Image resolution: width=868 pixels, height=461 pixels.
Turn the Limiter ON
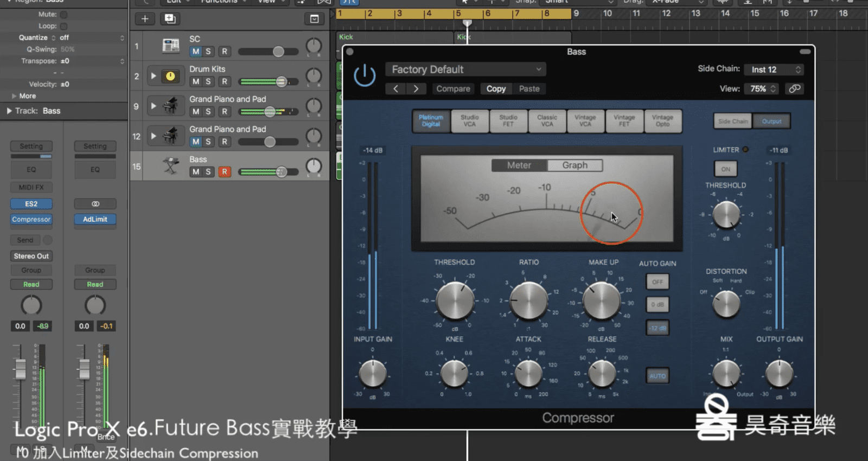pyautogui.click(x=726, y=169)
